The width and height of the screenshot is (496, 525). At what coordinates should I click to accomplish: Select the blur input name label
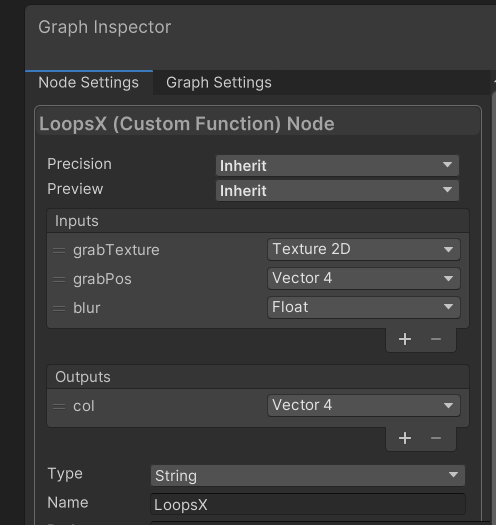87,308
